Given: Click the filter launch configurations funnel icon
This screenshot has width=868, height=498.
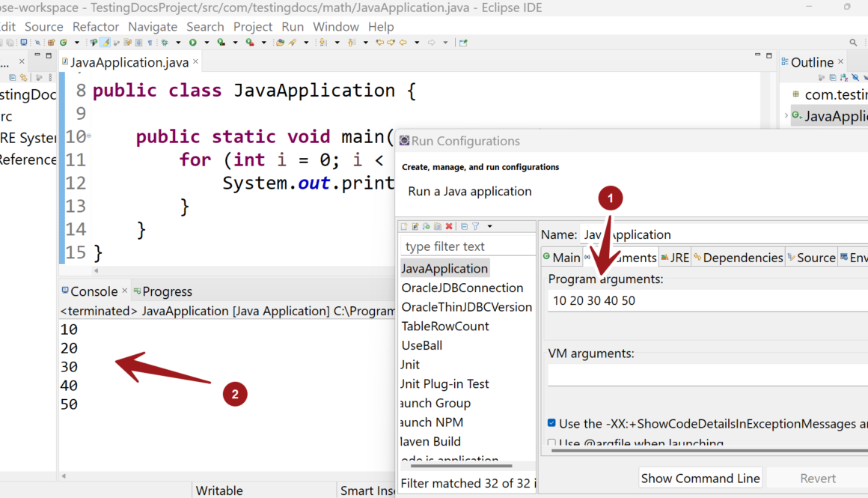Looking at the screenshot, I should coord(475,226).
